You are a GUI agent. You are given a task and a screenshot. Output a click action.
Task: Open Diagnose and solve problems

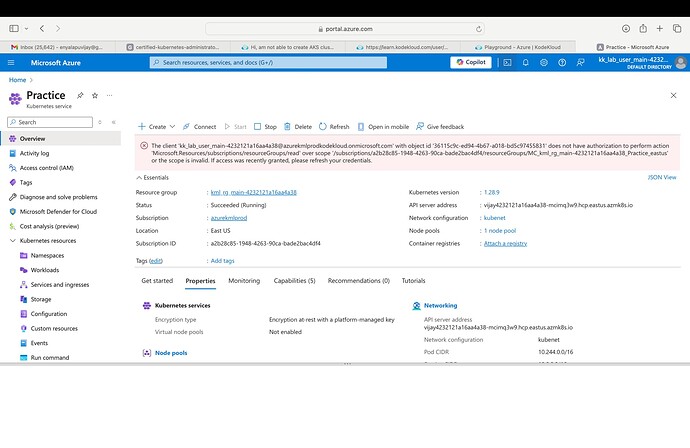61,197
